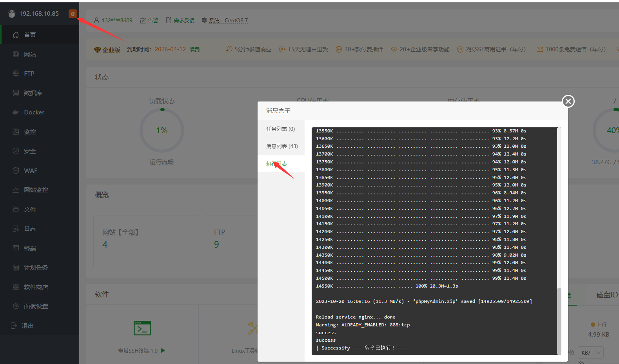
Task: Click the home icon beside 首页
Action: point(16,35)
